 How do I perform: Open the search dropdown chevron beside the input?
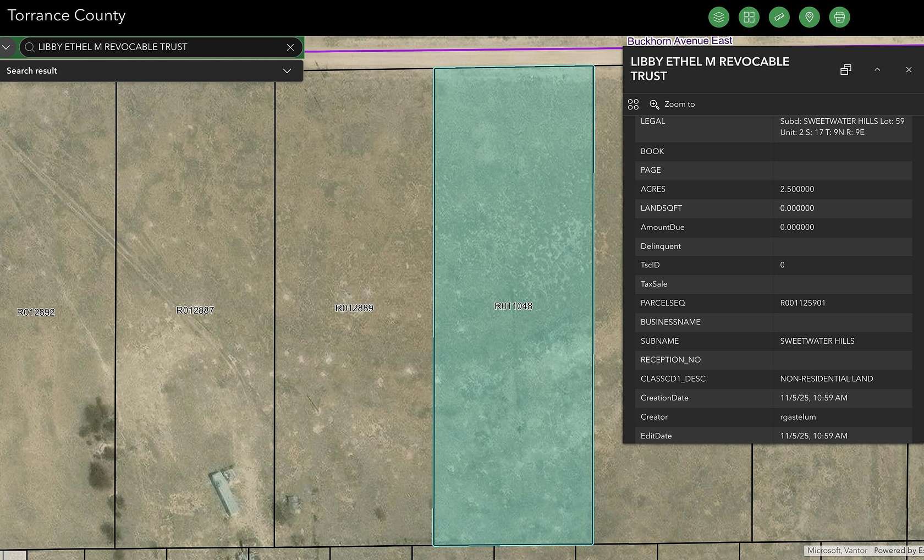pyautogui.click(x=7, y=47)
